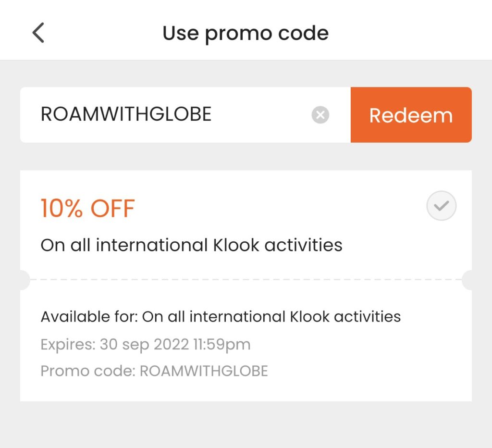Tap the 'Promo code: ROAMWITHGLOBE' gray line
The width and height of the screenshot is (492, 448).
click(154, 371)
